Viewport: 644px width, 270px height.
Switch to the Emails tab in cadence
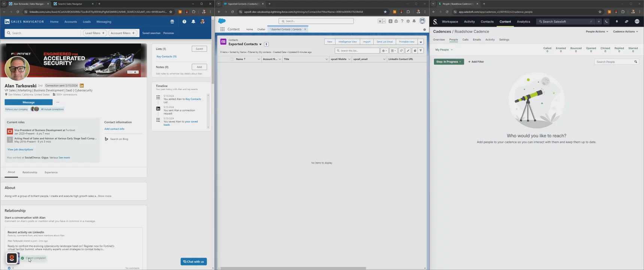pos(477,40)
